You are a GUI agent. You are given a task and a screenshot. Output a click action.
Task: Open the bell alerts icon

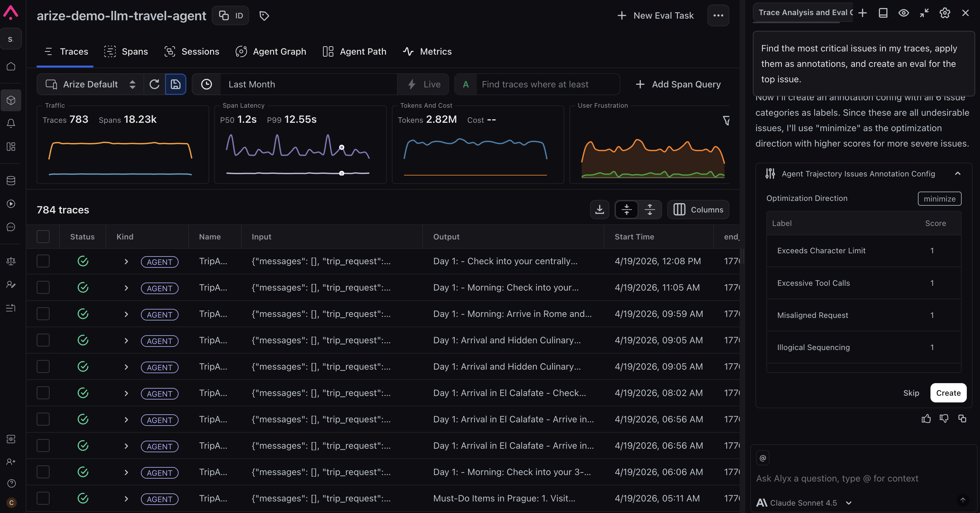click(11, 123)
